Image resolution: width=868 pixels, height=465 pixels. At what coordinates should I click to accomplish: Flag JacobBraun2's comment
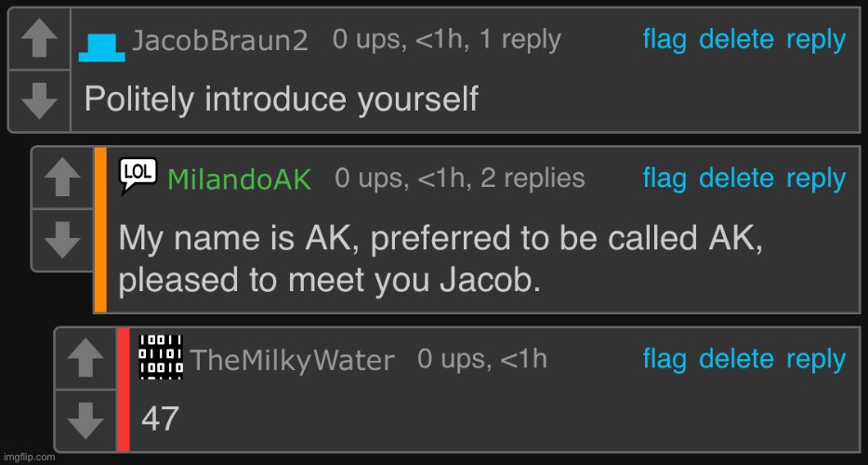[x=664, y=40]
